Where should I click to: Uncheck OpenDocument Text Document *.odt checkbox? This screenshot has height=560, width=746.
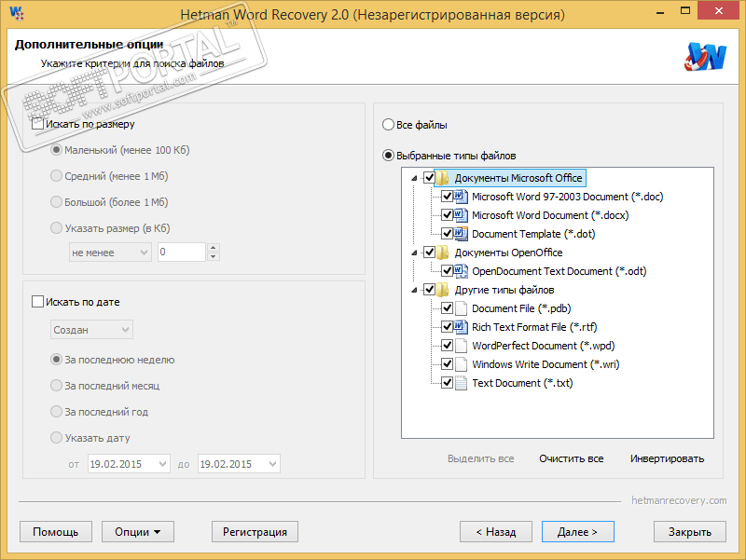[447, 271]
